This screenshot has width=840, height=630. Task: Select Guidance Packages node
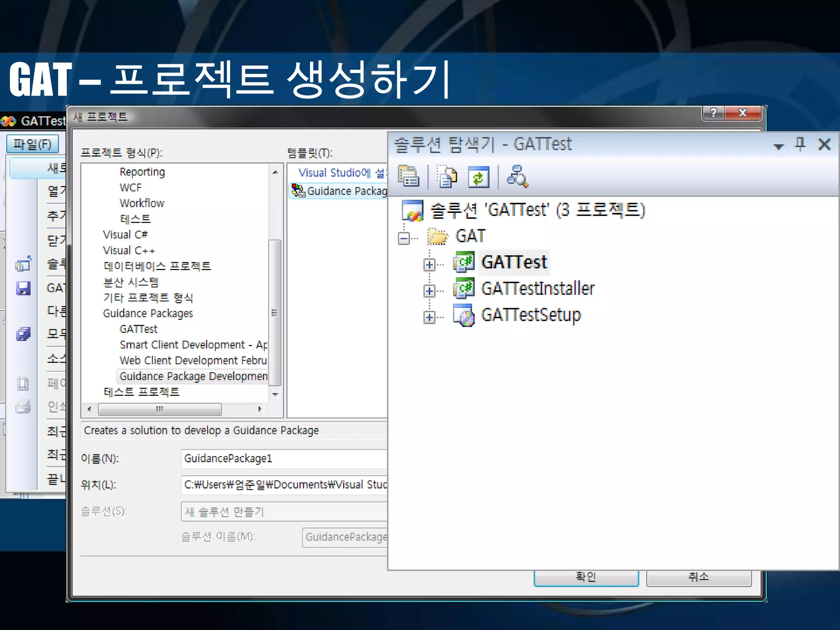pos(148,313)
